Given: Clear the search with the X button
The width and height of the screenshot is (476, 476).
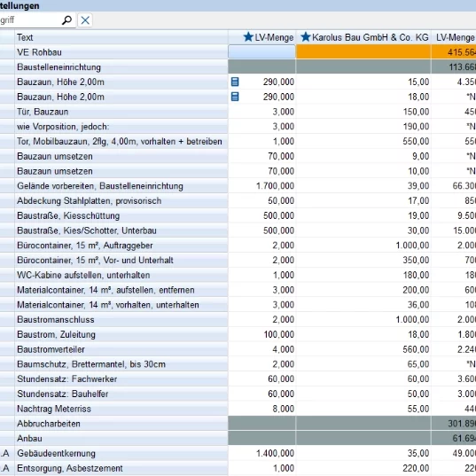Looking at the screenshot, I should click(85, 20).
